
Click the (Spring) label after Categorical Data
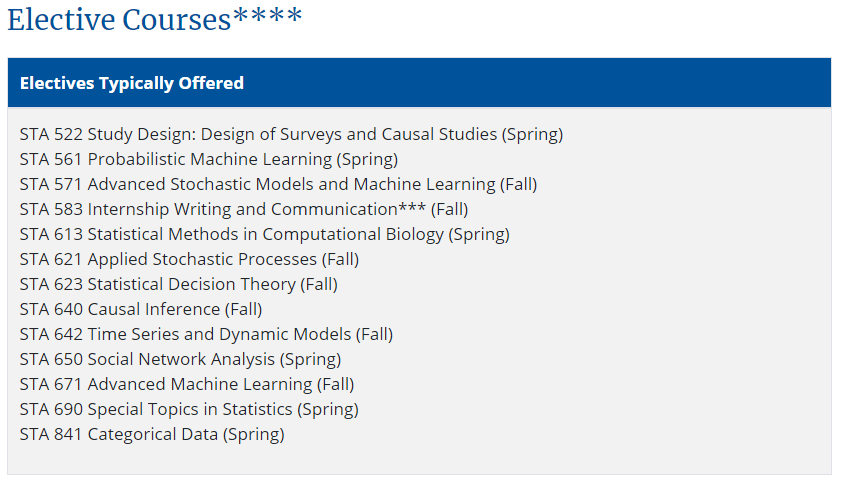253,434
